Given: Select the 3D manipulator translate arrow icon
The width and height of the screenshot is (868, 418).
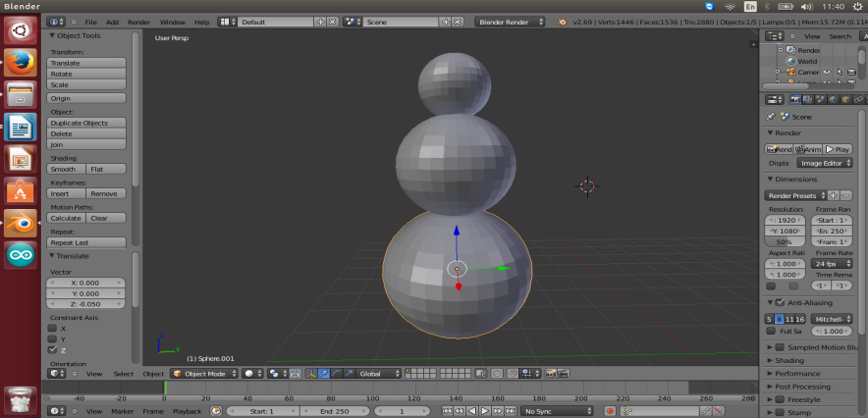Looking at the screenshot, I should [x=324, y=374].
